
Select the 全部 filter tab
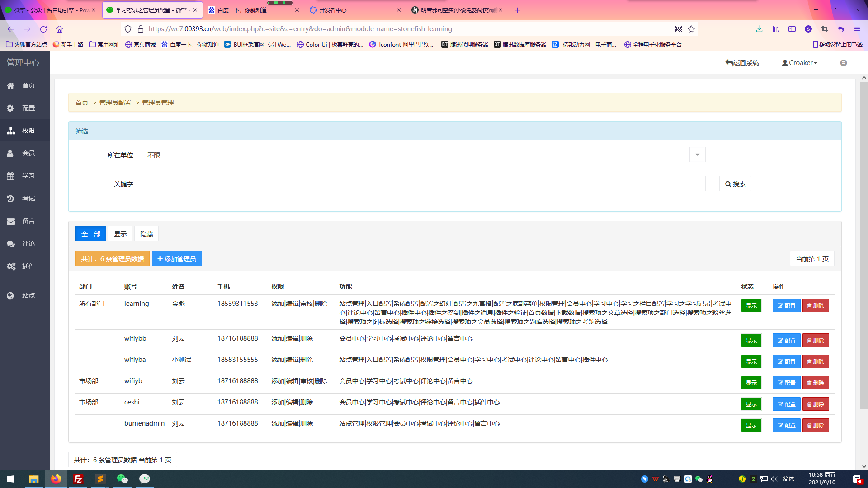91,234
